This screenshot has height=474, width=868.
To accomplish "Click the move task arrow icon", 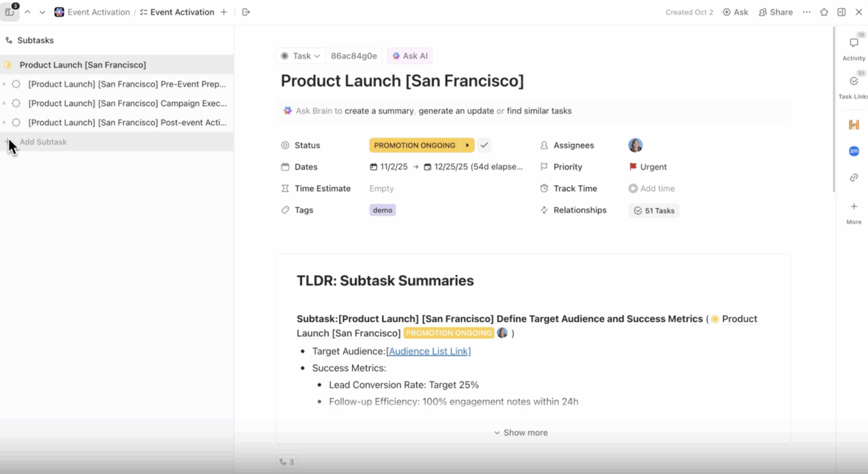I will (x=246, y=12).
